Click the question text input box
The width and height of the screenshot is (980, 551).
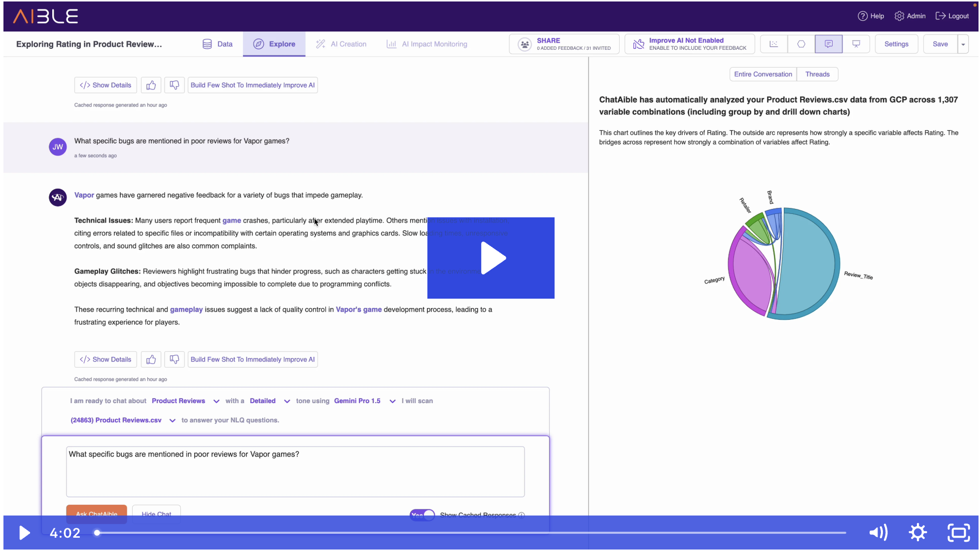[x=295, y=472]
